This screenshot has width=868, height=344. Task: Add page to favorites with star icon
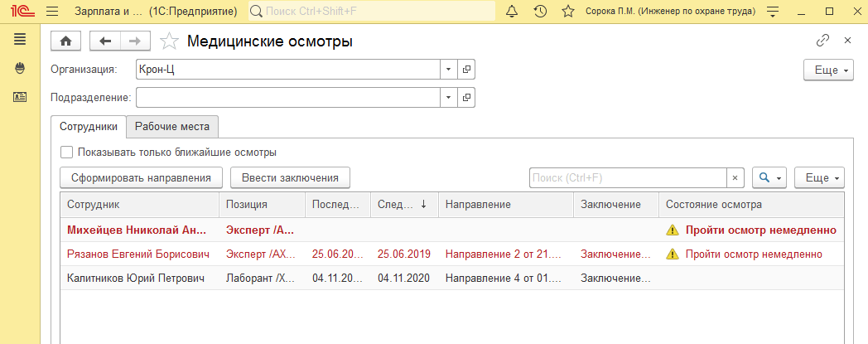(x=169, y=41)
